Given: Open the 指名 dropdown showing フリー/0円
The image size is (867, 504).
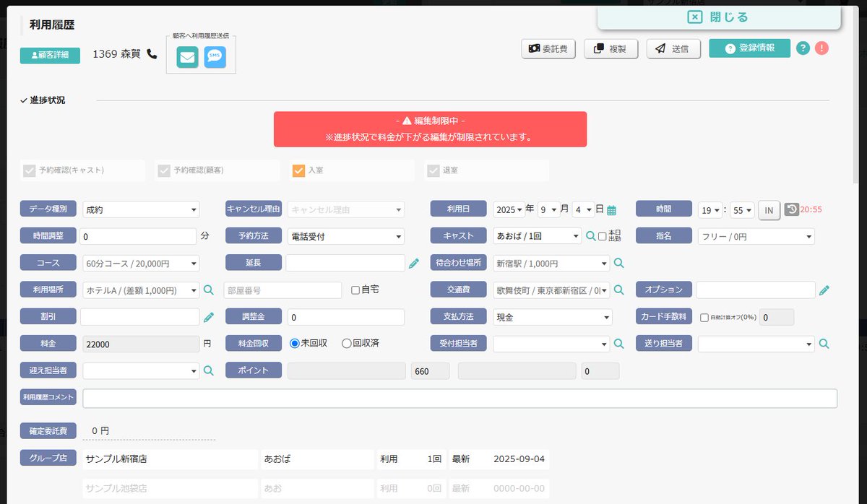Looking at the screenshot, I should [756, 236].
